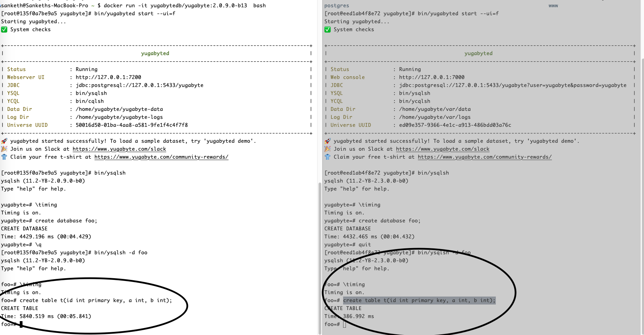This screenshot has height=335, width=644.
Task: Click the 'bin/ycqlsh' YCQL value in right terminal
Action: (x=415, y=101)
